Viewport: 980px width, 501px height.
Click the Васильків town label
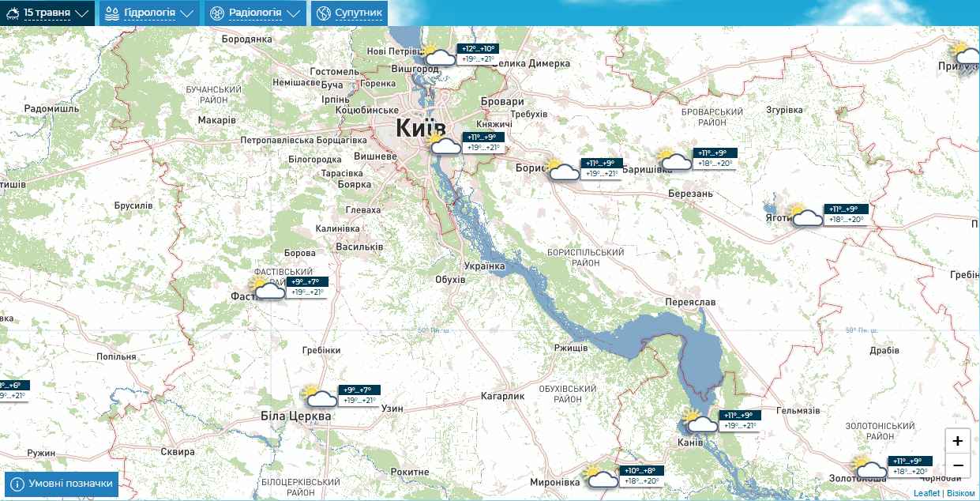tap(359, 247)
